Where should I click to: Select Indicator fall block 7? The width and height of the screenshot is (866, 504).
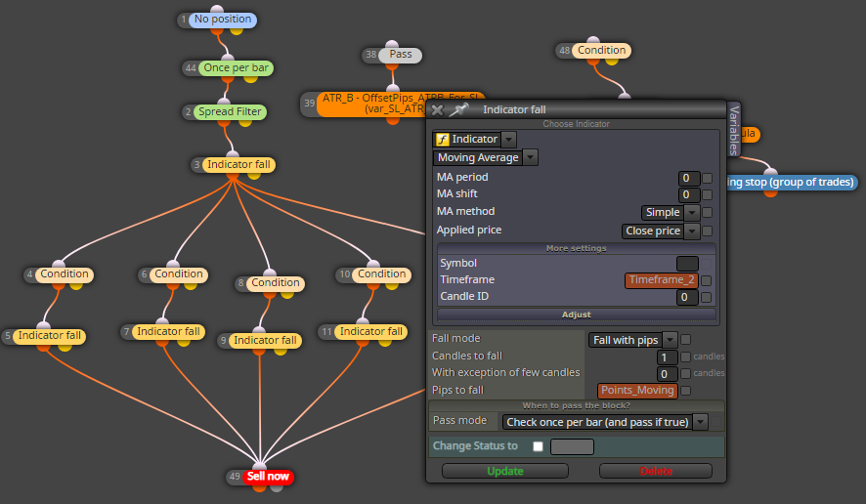pos(168,332)
